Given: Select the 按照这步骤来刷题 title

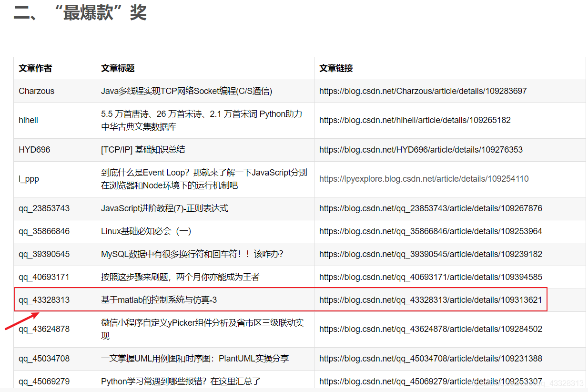Looking at the screenshot, I should tap(180, 277).
